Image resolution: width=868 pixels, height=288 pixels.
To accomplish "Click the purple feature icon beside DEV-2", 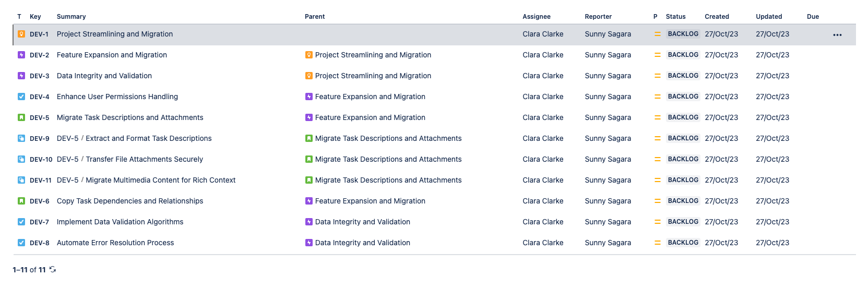I will pyautogui.click(x=21, y=55).
